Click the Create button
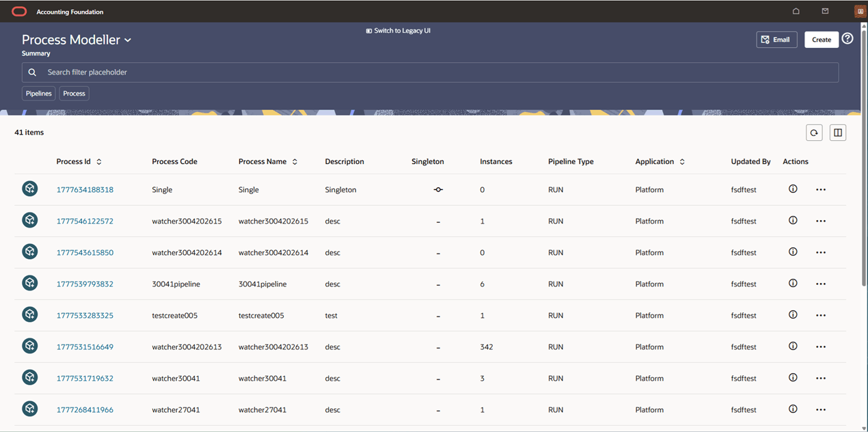The height and width of the screenshot is (432, 868). tap(822, 40)
